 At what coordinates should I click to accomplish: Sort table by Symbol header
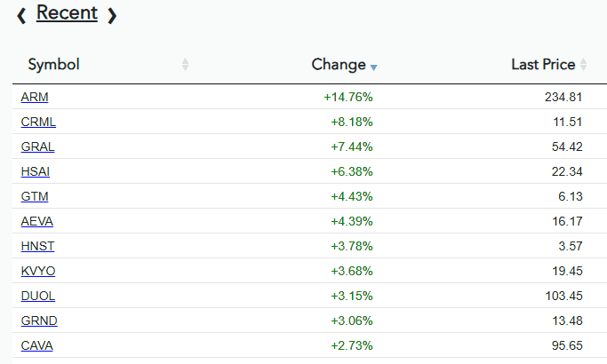pyautogui.click(x=54, y=65)
